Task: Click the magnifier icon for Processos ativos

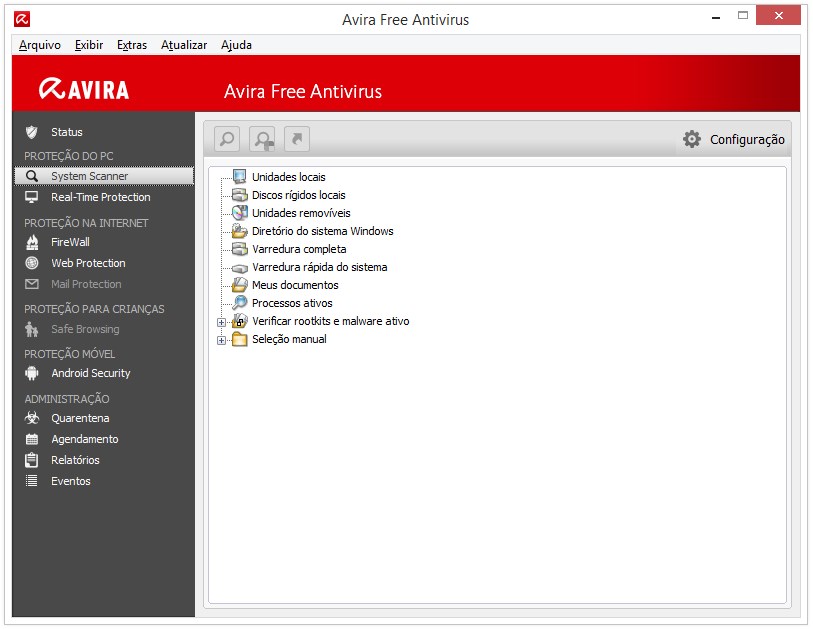Action: coord(240,302)
